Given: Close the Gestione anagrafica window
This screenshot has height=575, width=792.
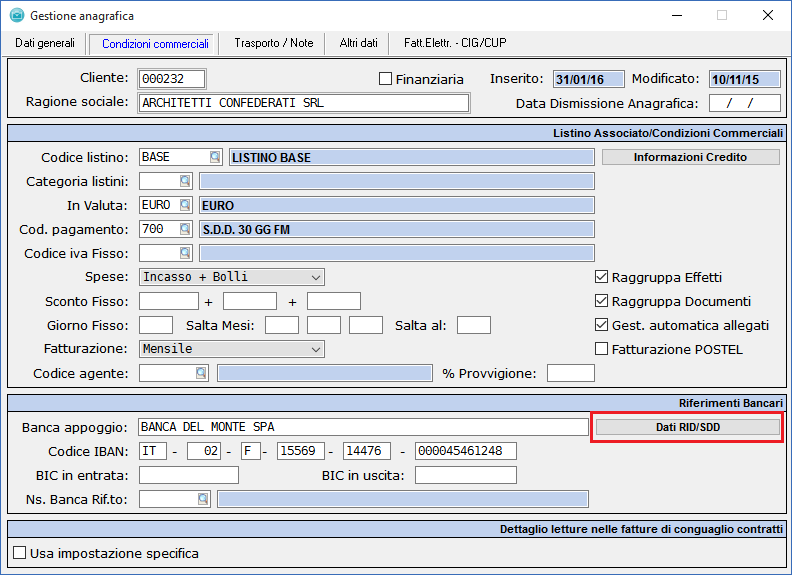Looking at the screenshot, I should point(768,15).
